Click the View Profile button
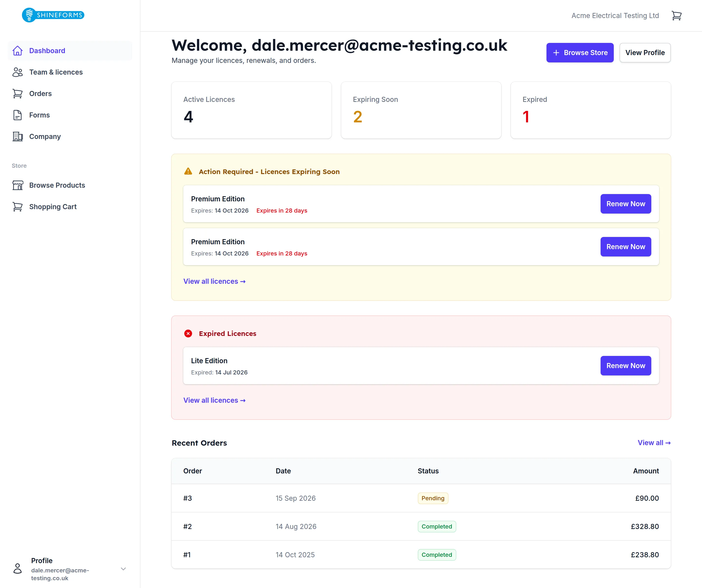702x588 pixels. (x=645, y=52)
